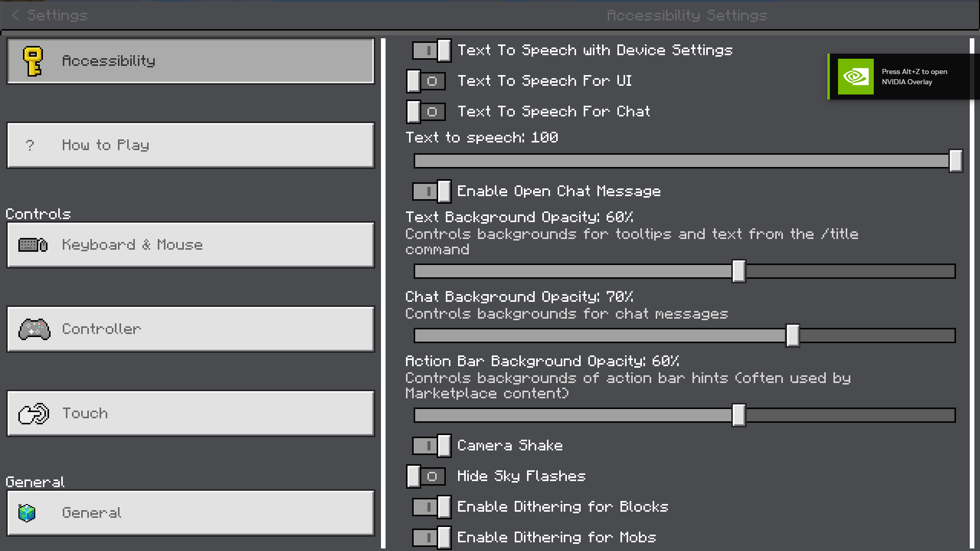This screenshot has width=980, height=551.
Task: Click the gamepad Controller icon
Action: point(34,329)
